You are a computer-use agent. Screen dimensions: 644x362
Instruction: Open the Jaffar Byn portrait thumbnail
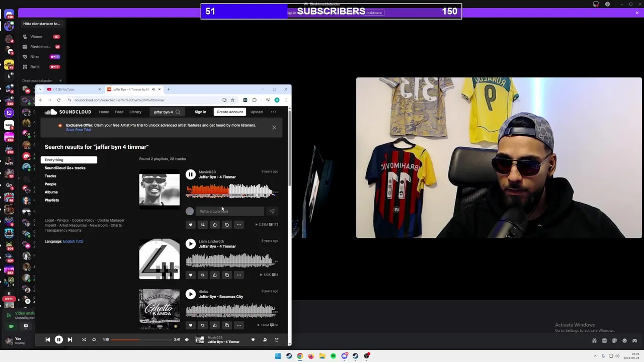coord(159,190)
